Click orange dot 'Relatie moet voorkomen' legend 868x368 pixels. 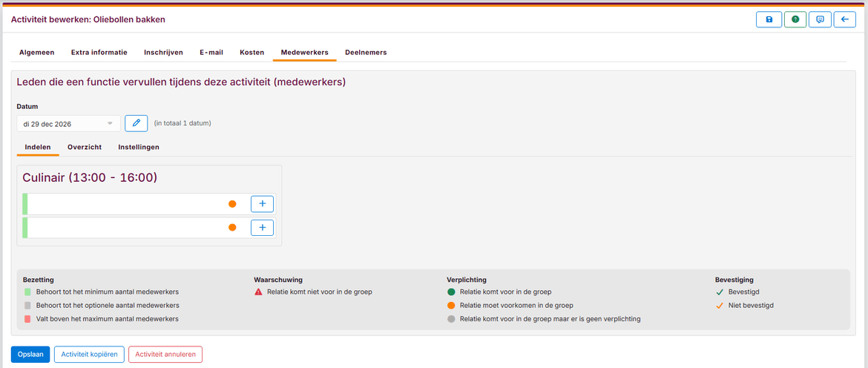click(451, 306)
